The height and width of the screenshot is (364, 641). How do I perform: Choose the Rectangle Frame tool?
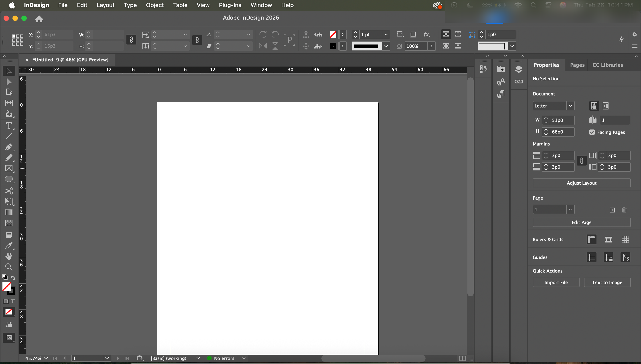point(9,168)
